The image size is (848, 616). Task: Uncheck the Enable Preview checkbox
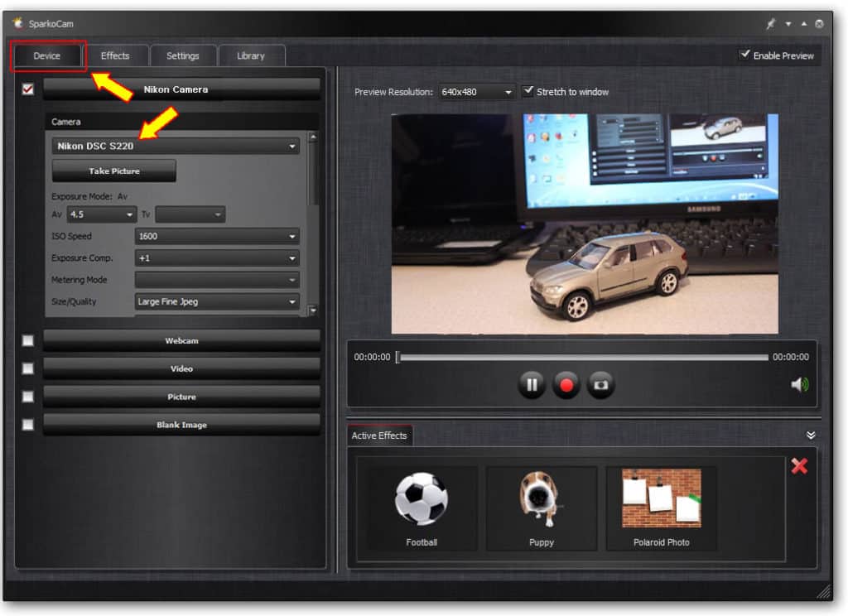(745, 55)
